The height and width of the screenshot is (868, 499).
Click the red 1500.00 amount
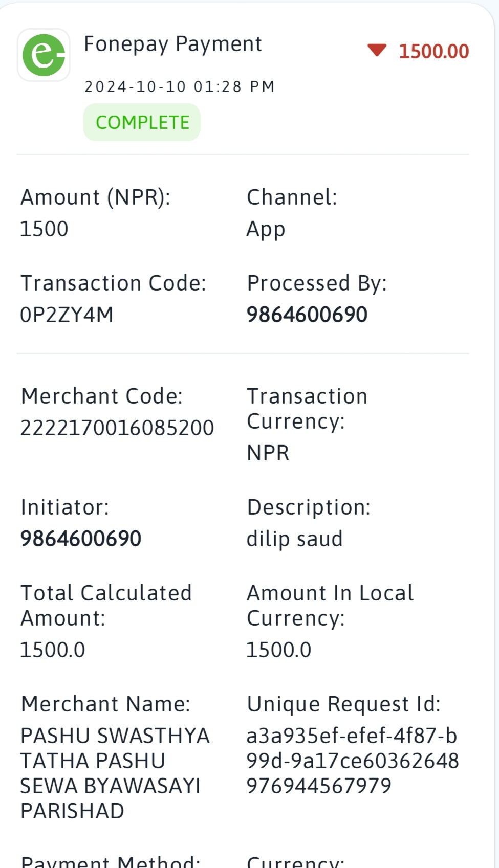(433, 51)
